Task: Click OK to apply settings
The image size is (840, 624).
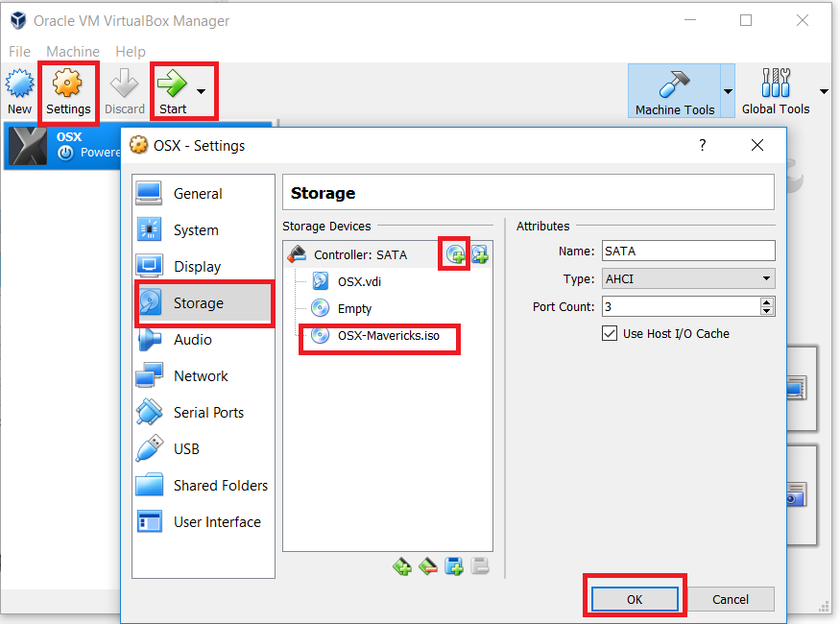Action: click(x=635, y=599)
